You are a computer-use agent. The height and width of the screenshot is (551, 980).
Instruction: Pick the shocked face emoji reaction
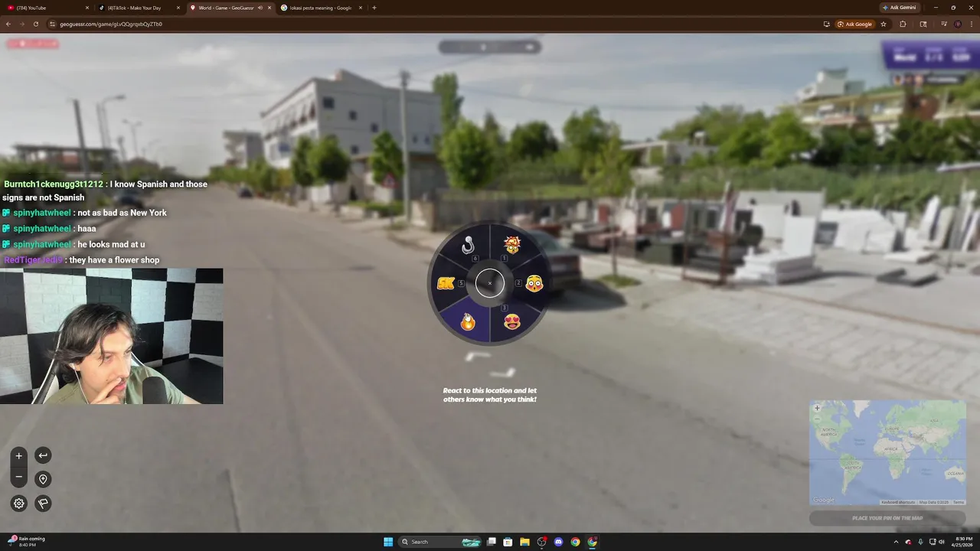point(534,284)
